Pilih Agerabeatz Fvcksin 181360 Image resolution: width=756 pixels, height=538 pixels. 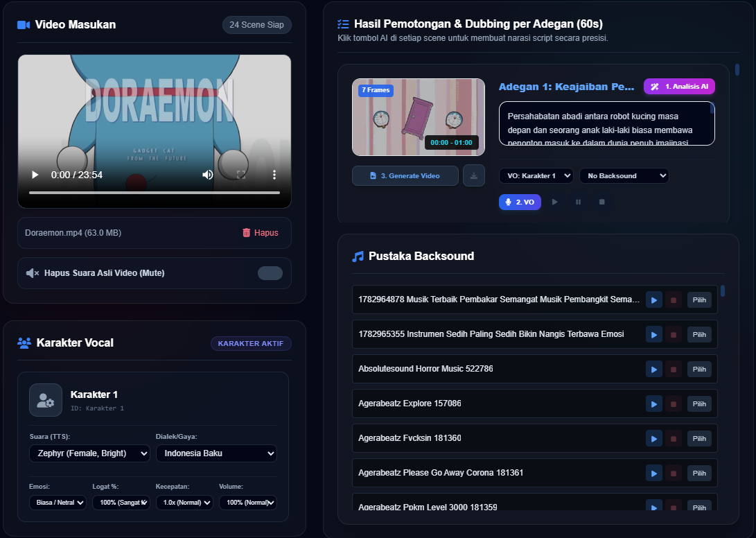click(699, 439)
